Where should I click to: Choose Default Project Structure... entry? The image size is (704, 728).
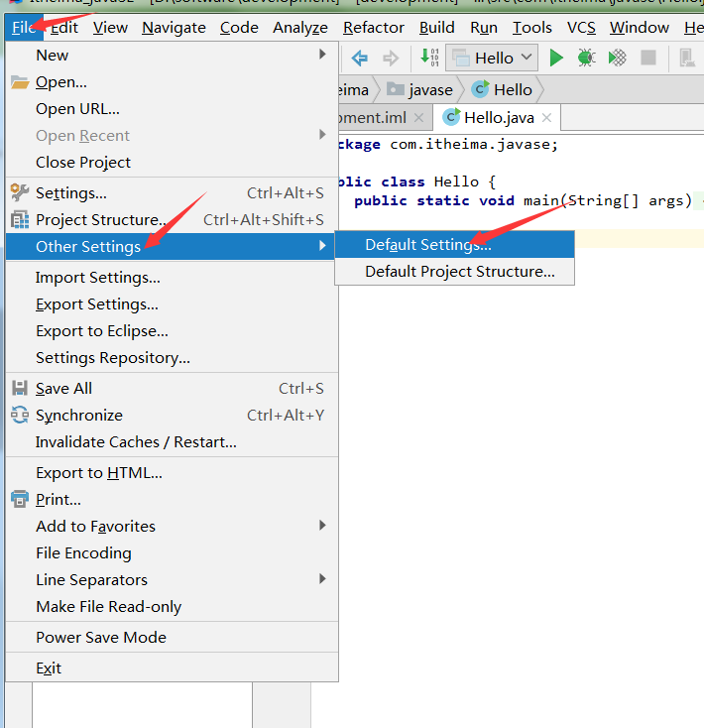pos(454,271)
